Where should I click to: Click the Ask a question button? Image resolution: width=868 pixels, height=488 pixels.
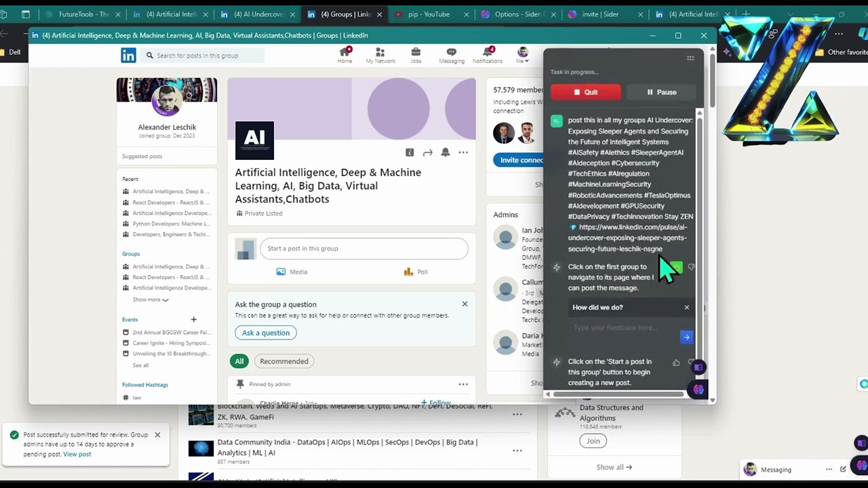tap(266, 333)
